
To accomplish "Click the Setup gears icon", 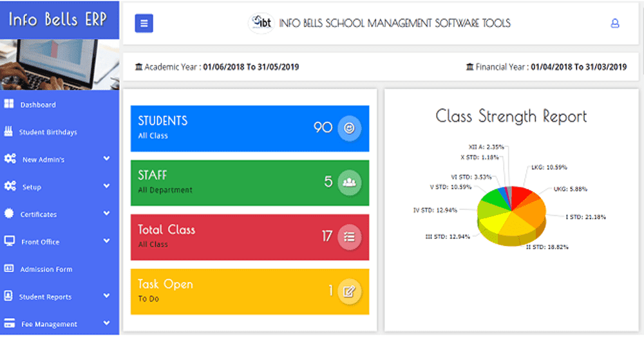I will (10, 186).
